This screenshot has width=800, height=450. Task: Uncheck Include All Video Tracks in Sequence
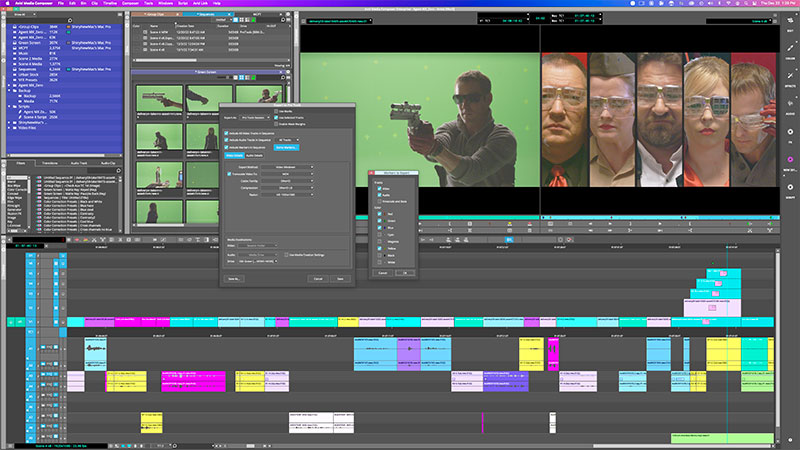(x=227, y=133)
